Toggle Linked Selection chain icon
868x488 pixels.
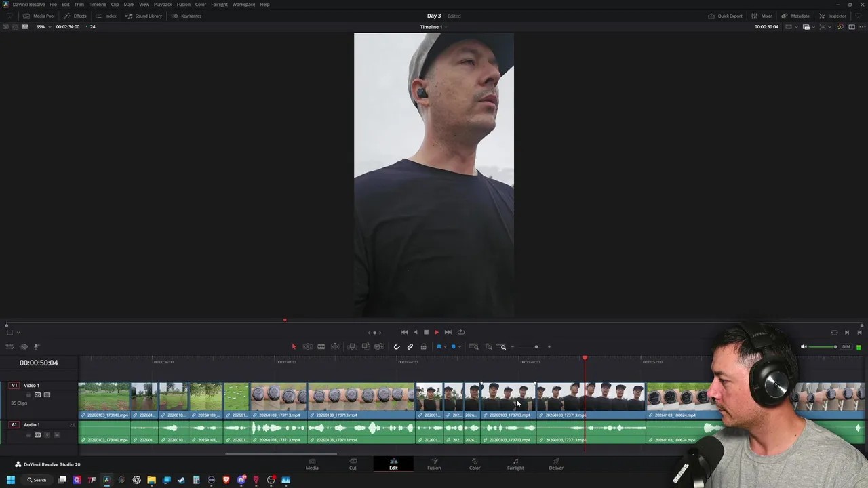coord(410,346)
